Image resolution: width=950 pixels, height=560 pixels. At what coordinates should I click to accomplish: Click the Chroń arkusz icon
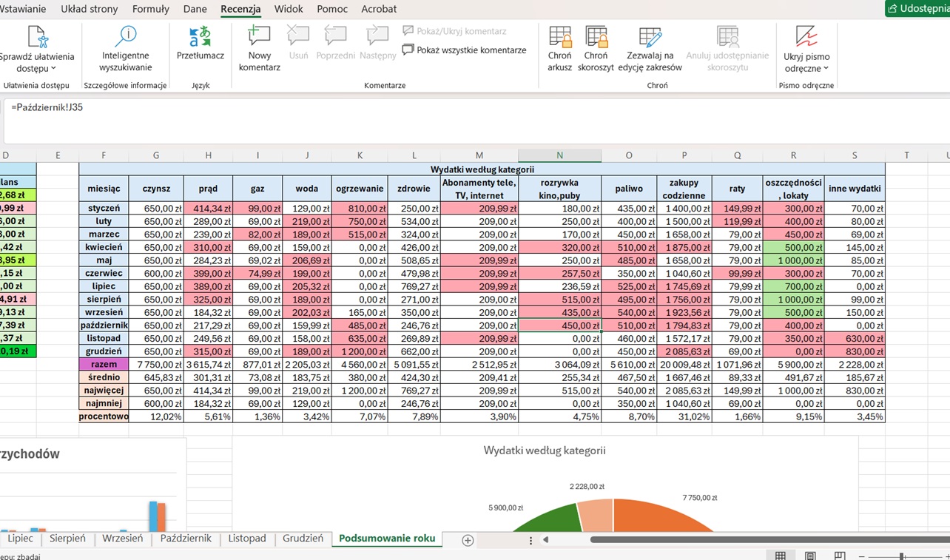coord(560,49)
